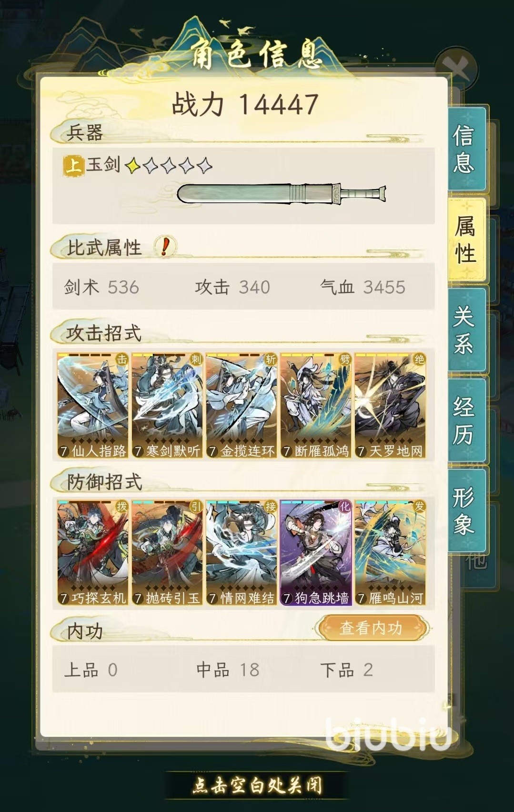Tap the 抛砖引玉 defense skill card
The height and width of the screenshot is (812, 514).
point(167,553)
